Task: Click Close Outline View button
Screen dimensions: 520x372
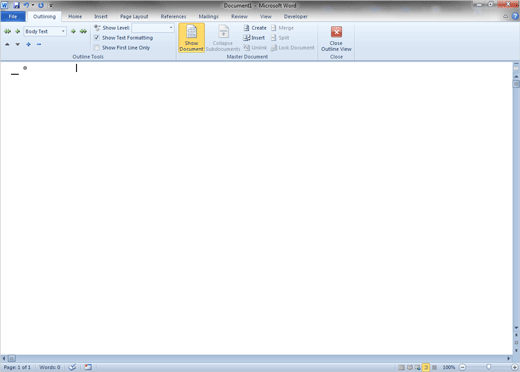Action: pyautogui.click(x=336, y=38)
